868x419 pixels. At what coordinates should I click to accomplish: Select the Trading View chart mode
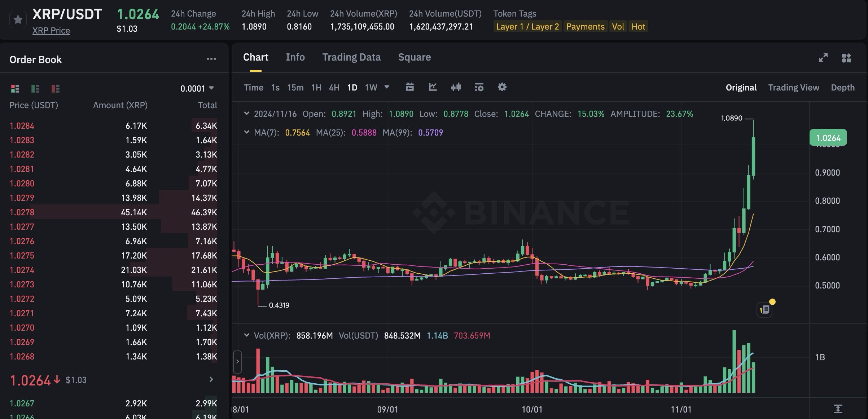point(794,87)
